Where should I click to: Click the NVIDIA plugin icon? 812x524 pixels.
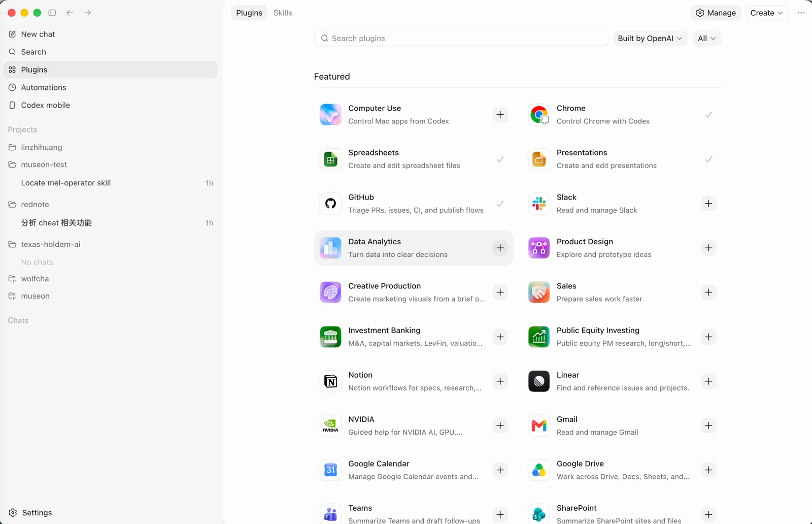pos(330,425)
